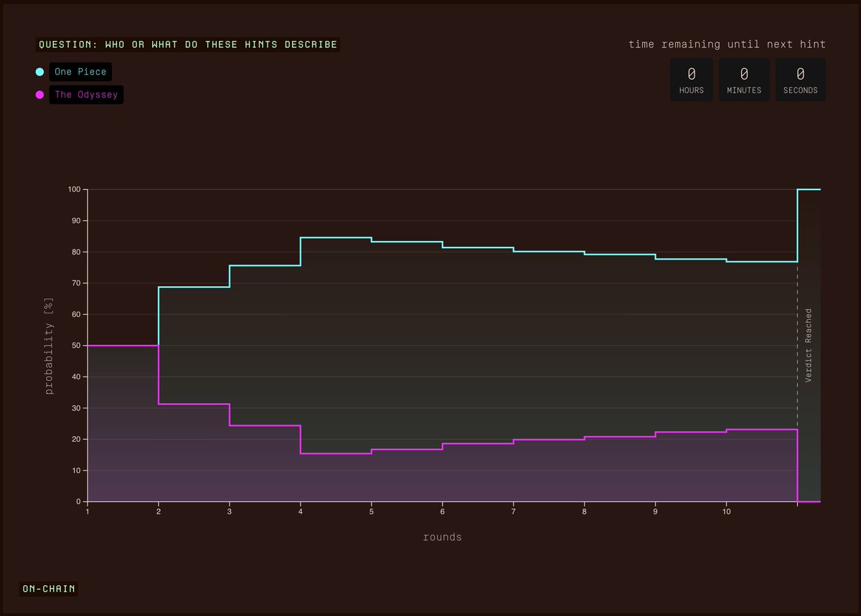
Task: Click the 70 tick on y-axis
Action: [x=77, y=283]
